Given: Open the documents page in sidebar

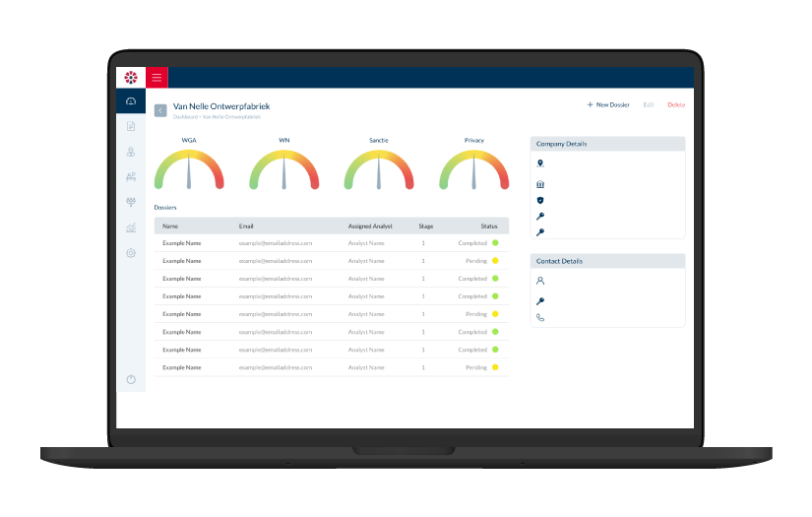Looking at the screenshot, I should pyautogui.click(x=131, y=126).
